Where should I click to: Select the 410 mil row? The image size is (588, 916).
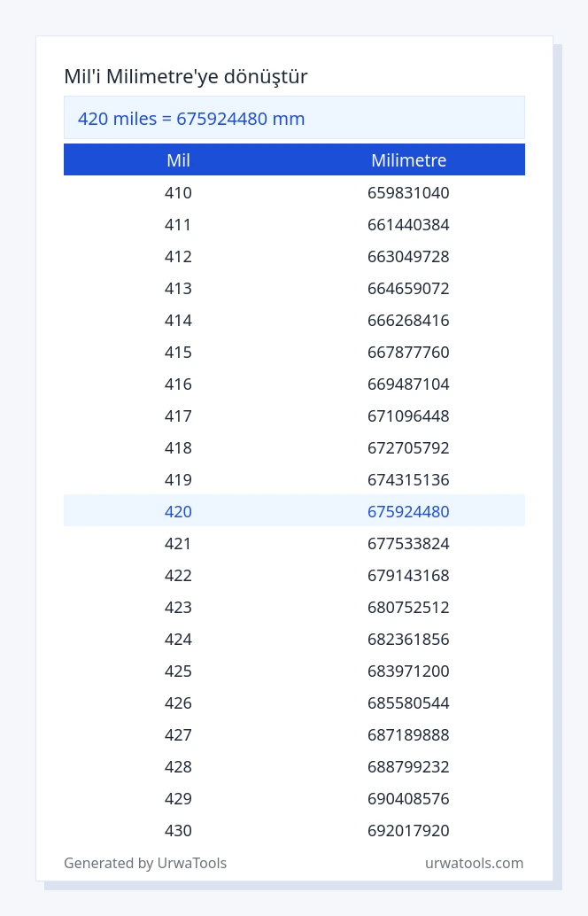(294, 193)
